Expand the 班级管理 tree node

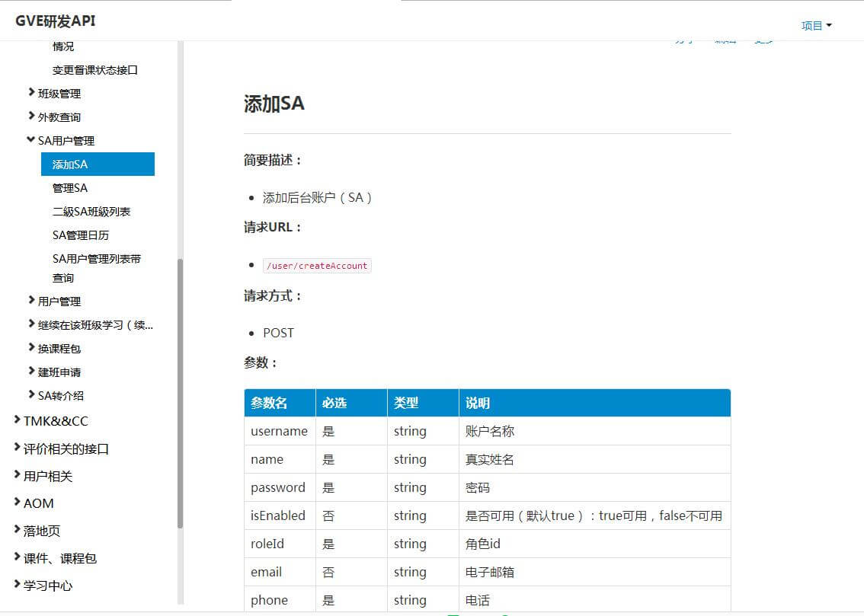tap(31, 93)
